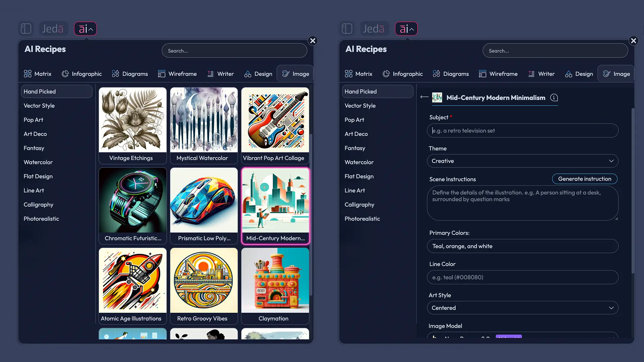This screenshot has height=362, width=644.
Task: Switch to Diagrams tab in right panel
Action: pos(451,74)
